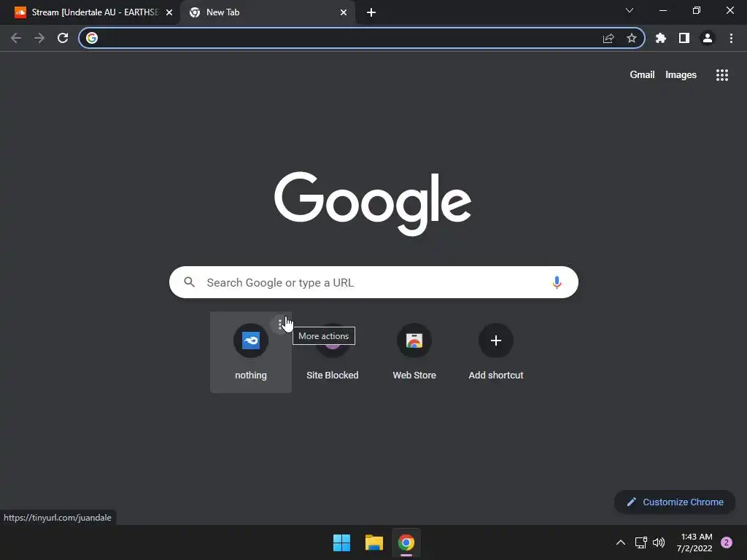Close the New Tab tab

coord(344,12)
